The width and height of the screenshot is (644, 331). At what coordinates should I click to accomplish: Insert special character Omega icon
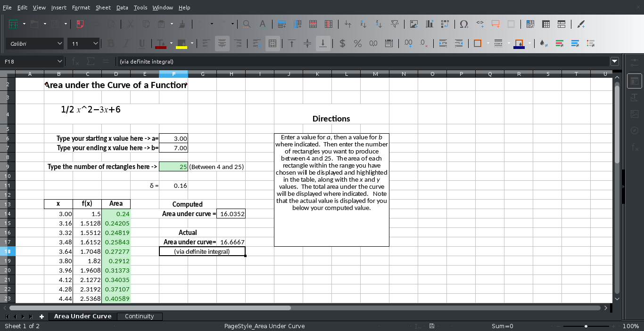point(464,24)
